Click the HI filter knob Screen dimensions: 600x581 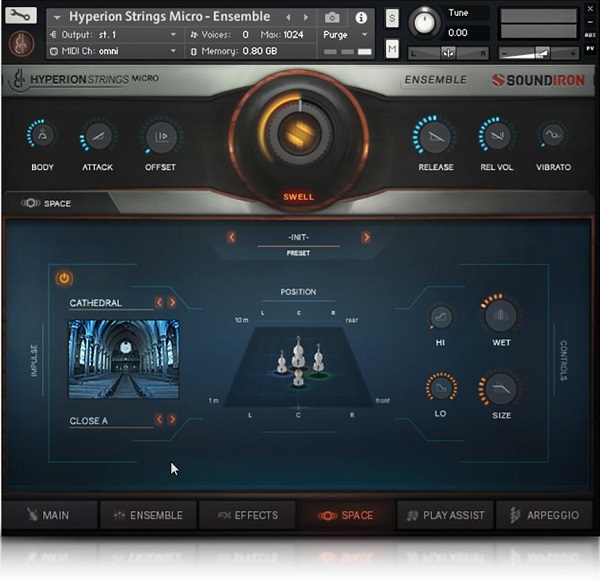pos(441,317)
